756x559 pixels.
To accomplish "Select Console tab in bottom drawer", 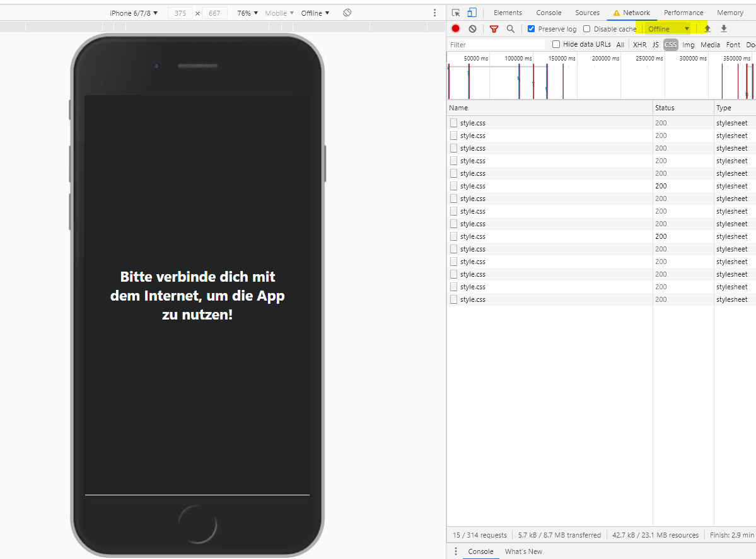I will 480,551.
